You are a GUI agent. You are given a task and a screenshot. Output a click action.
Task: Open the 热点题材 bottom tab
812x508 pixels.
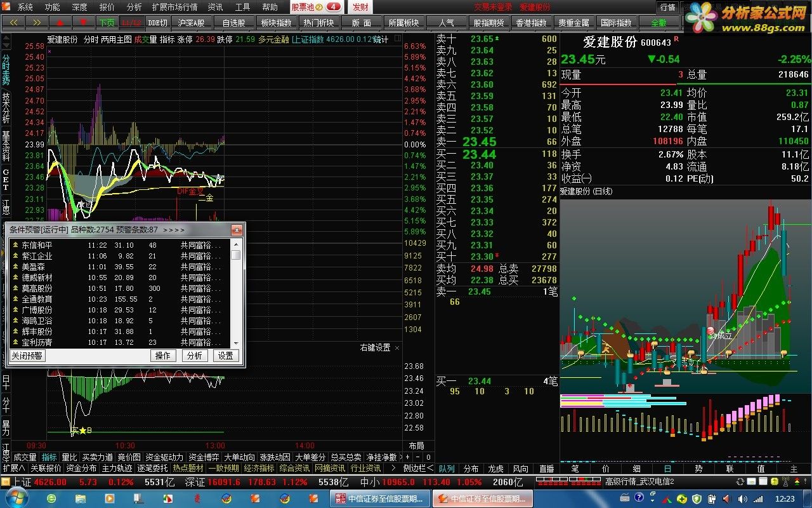pos(188,468)
